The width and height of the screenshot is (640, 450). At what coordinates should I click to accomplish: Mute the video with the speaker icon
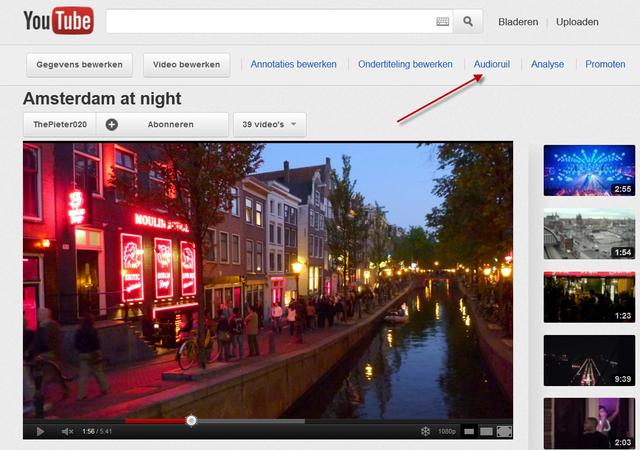coord(68,431)
